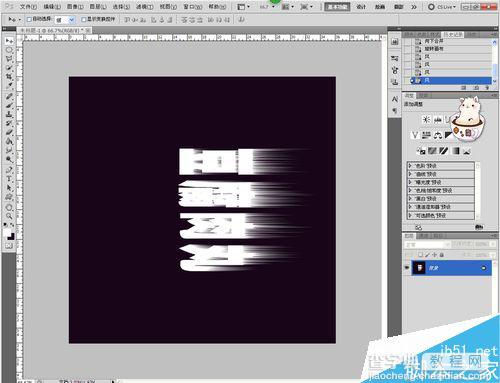Switch to the 历史记录 tab
The image size is (500, 383).
[453, 34]
